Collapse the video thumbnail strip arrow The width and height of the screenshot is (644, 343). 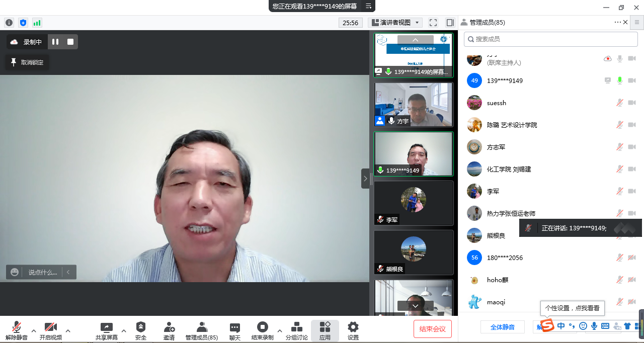click(x=366, y=179)
